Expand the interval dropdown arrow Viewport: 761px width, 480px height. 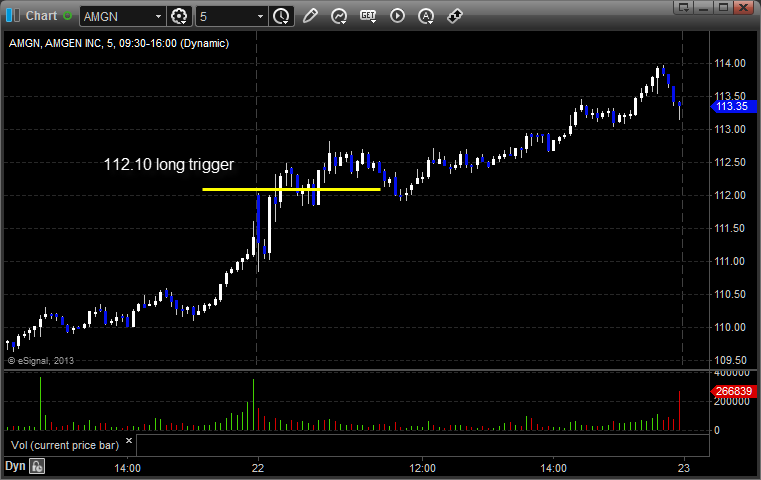(260, 17)
